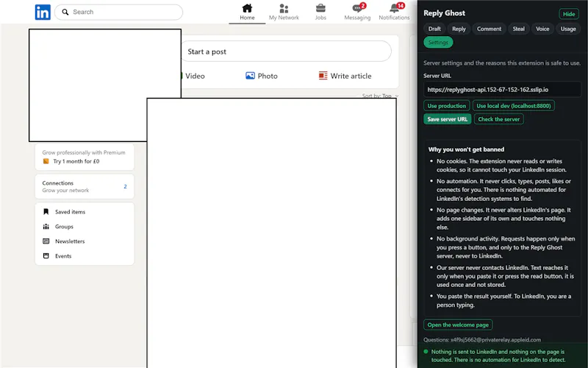Open the Events text link

(x=63, y=255)
